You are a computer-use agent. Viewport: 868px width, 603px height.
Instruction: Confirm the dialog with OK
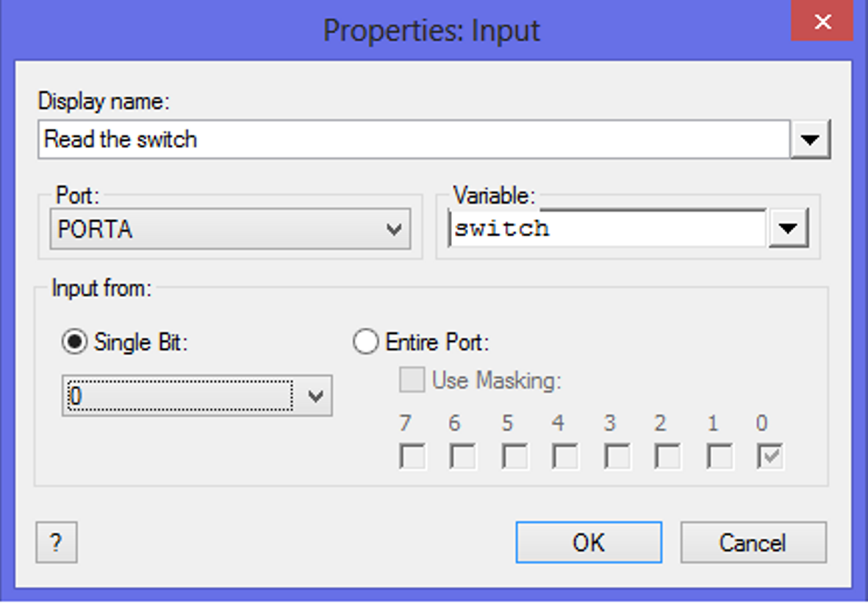[x=588, y=543]
